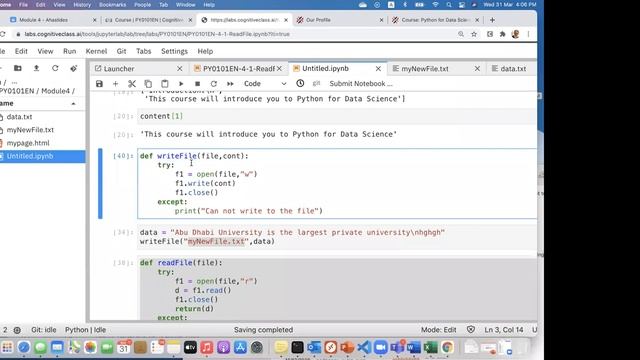Switch to the Module 4 - Ahaslides browser tab
Screen dimensions: 640x360
point(52,20)
